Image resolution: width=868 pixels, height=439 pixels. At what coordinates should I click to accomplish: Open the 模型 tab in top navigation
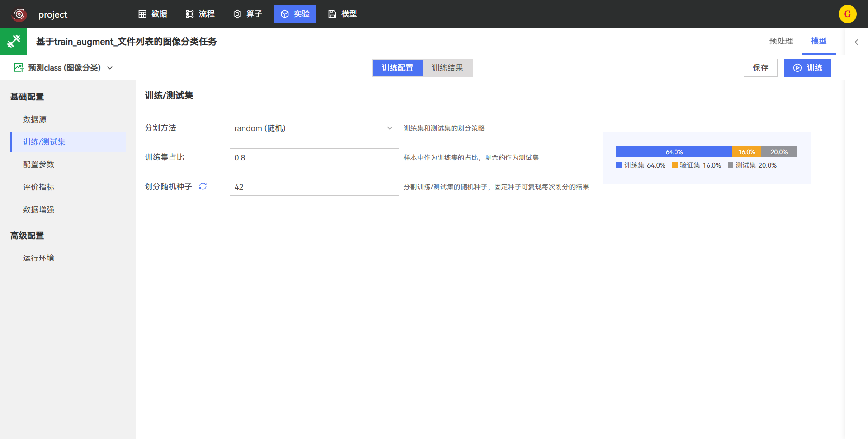pyautogui.click(x=343, y=14)
